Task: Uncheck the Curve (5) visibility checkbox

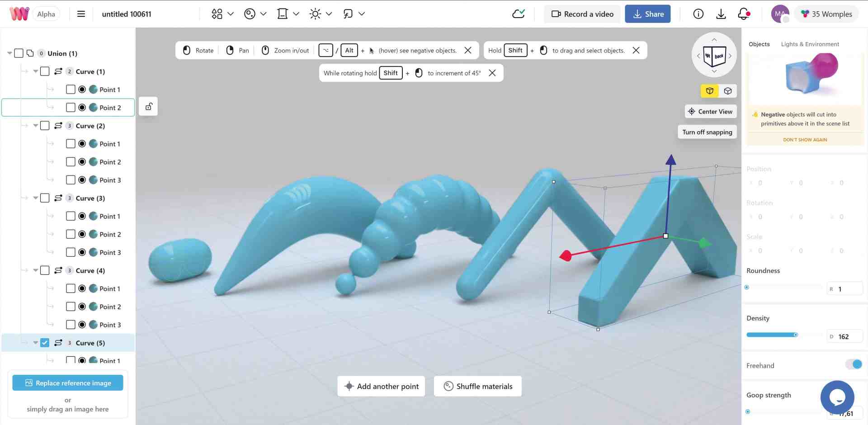Action: (x=44, y=342)
